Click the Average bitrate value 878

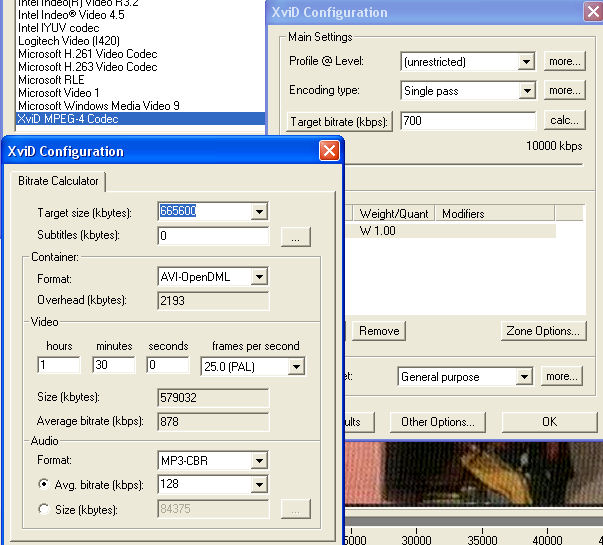click(213, 422)
